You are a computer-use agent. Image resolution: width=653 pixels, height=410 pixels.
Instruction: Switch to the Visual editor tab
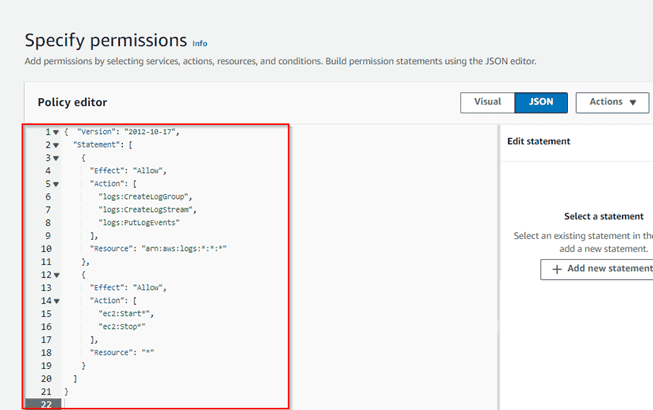(x=487, y=102)
